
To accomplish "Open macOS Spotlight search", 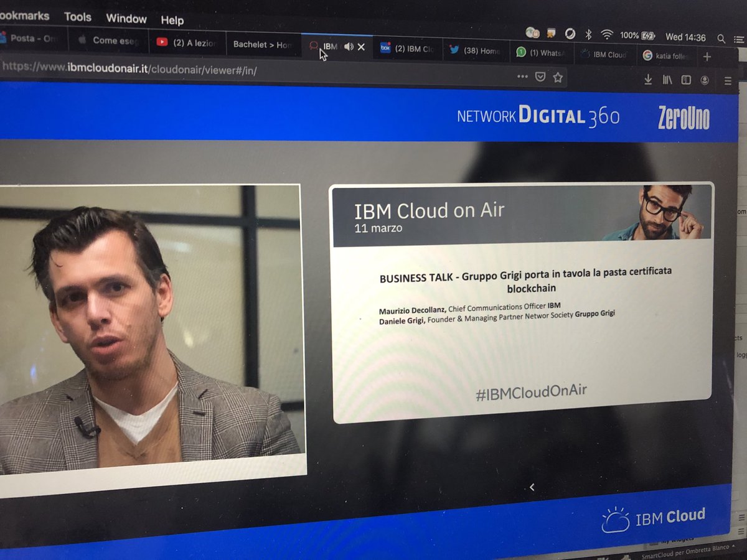I will 721,38.
